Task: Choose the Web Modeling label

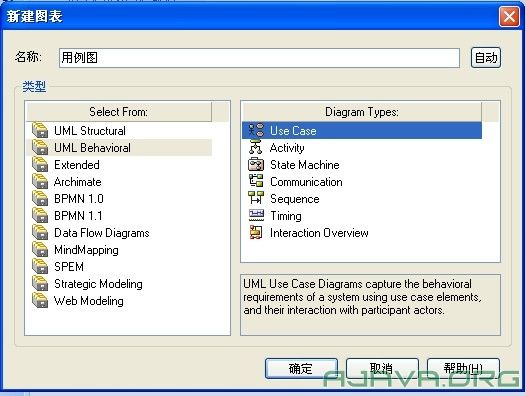Action: pyautogui.click(x=89, y=301)
